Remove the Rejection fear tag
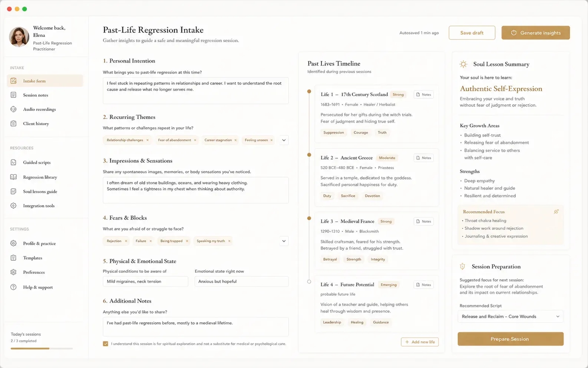The image size is (588, 368). tap(126, 241)
